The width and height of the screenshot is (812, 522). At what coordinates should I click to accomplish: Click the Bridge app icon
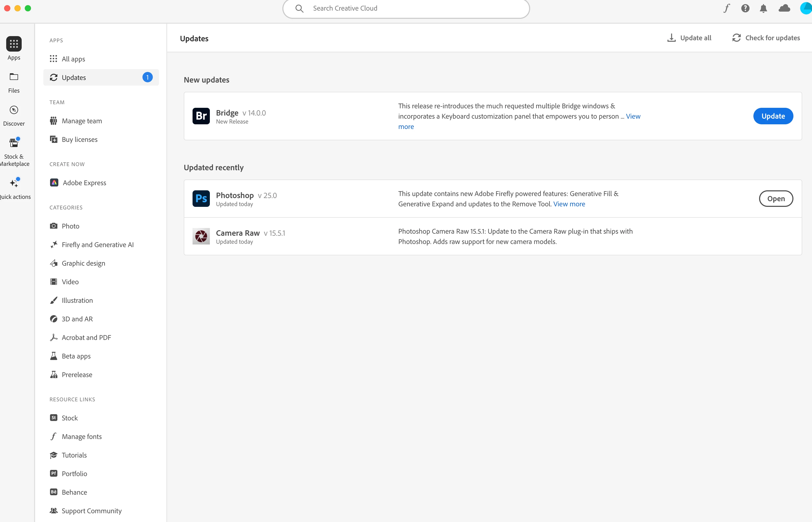[201, 116]
